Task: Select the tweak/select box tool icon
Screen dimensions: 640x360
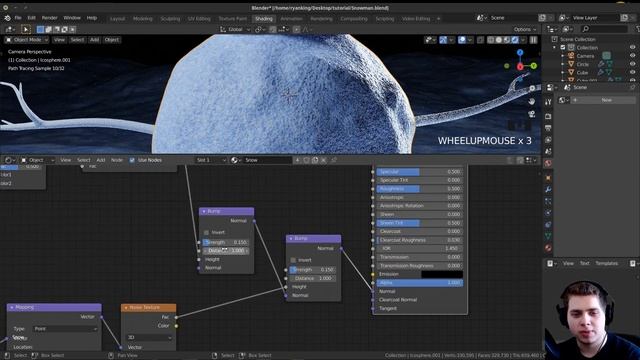Action: tap(26, 29)
